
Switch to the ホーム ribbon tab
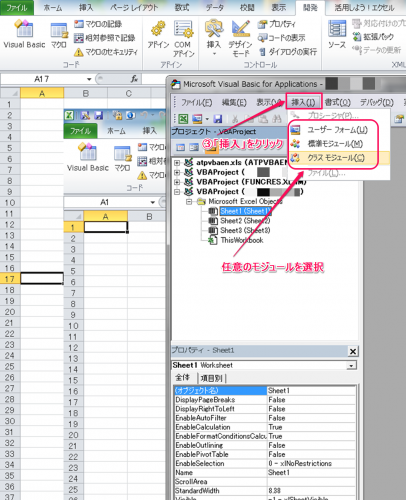53,7
